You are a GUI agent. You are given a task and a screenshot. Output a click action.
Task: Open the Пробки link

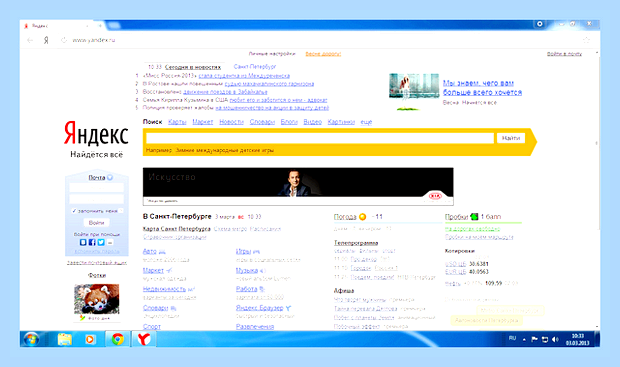(456, 217)
